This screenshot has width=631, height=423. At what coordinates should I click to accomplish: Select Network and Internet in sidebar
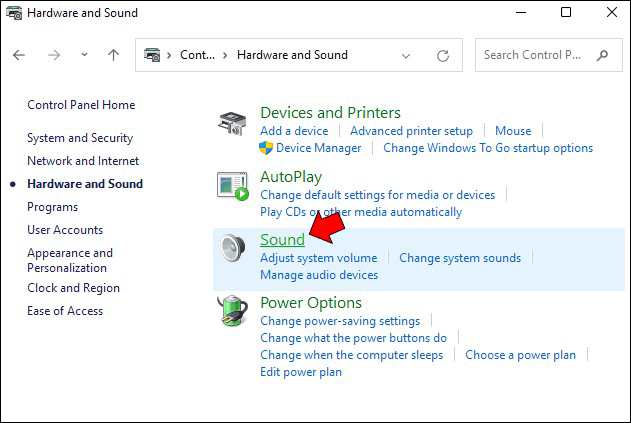(83, 161)
